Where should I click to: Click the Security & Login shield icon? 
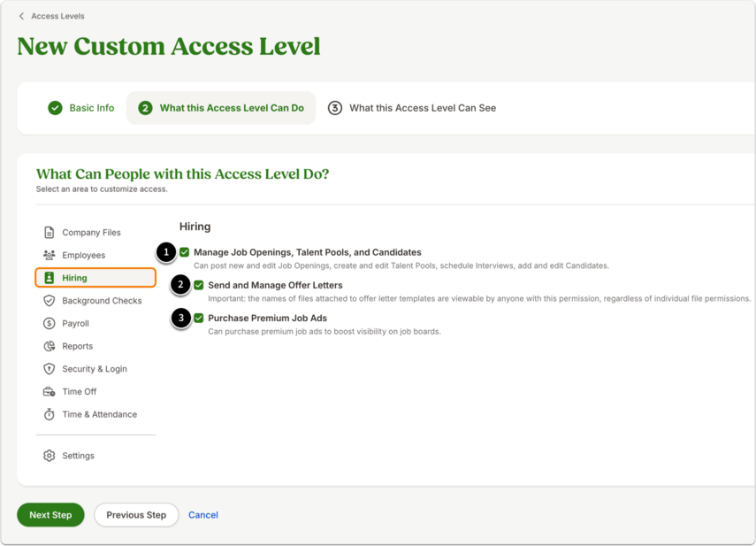click(50, 368)
